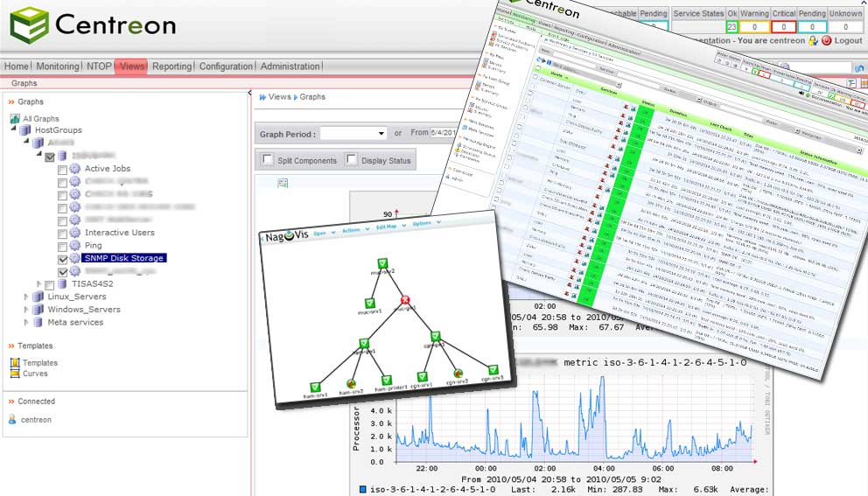This screenshot has width=868, height=496.
Task: Click the Templates link under Templates
Action: click(x=40, y=362)
